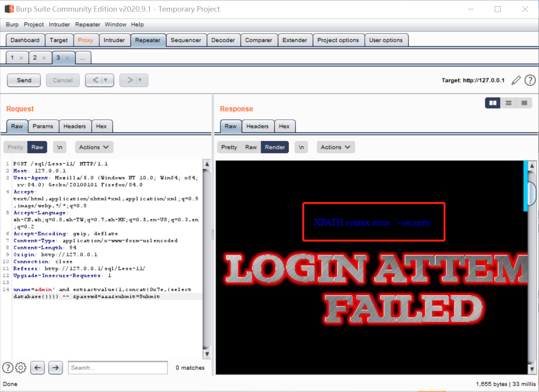Click the Burp Suite logo icon
Screen dimensions: 539x392
[x=9, y=9]
